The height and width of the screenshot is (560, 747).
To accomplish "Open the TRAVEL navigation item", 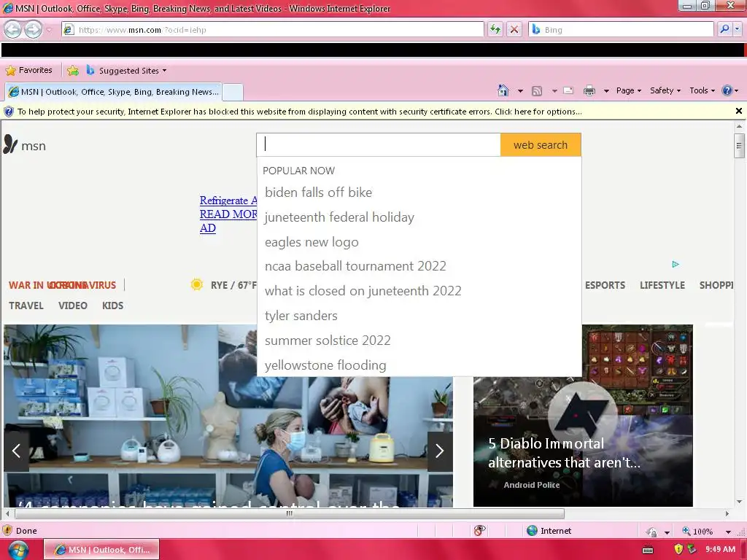I will 26,306.
